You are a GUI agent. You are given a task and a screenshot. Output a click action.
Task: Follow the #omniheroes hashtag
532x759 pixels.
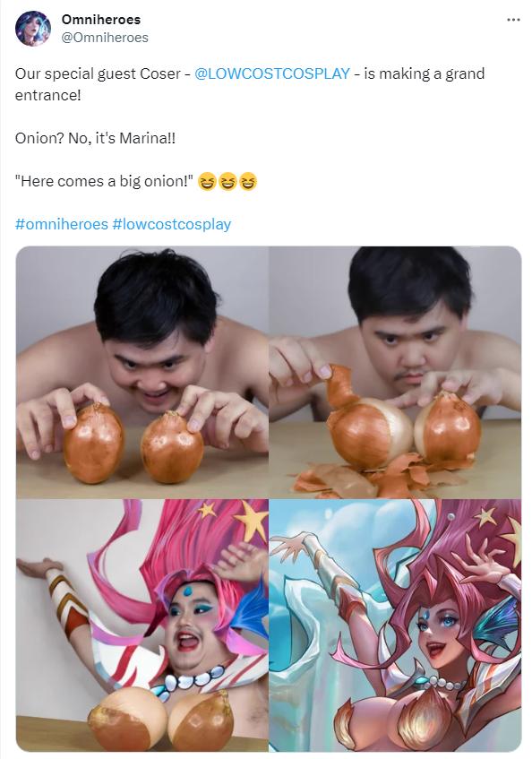click(62, 224)
